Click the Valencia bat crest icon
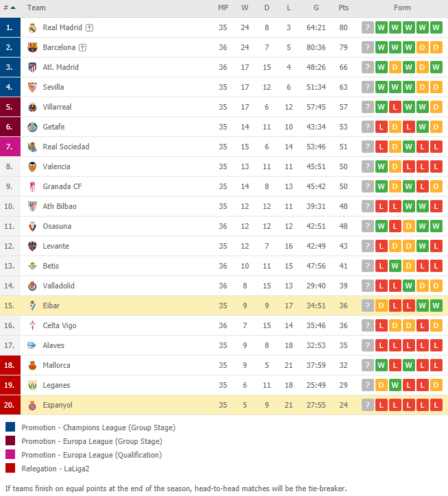 32,166
